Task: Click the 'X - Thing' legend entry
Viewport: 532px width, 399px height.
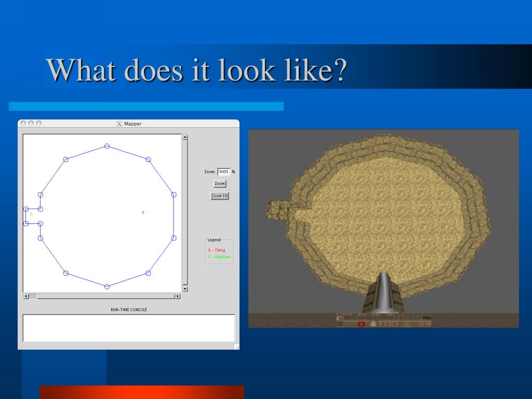Action: click(217, 250)
